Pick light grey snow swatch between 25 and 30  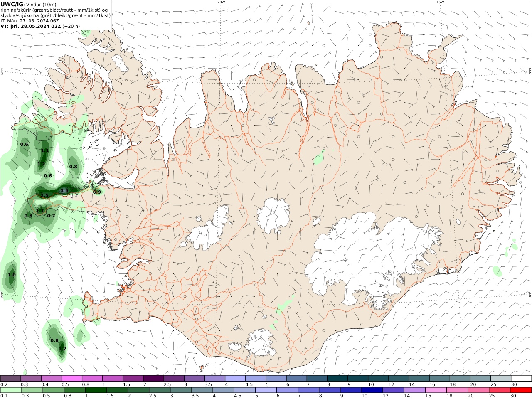click(500, 378)
